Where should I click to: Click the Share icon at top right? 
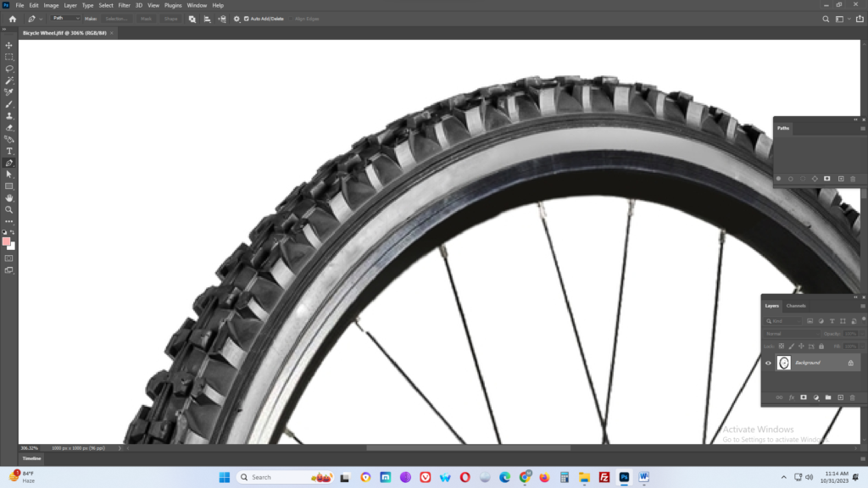860,19
